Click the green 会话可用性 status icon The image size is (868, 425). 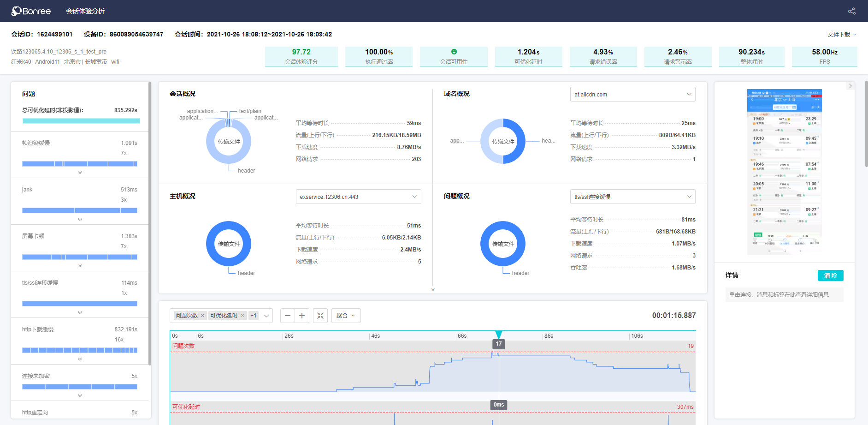pyautogui.click(x=454, y=52)
